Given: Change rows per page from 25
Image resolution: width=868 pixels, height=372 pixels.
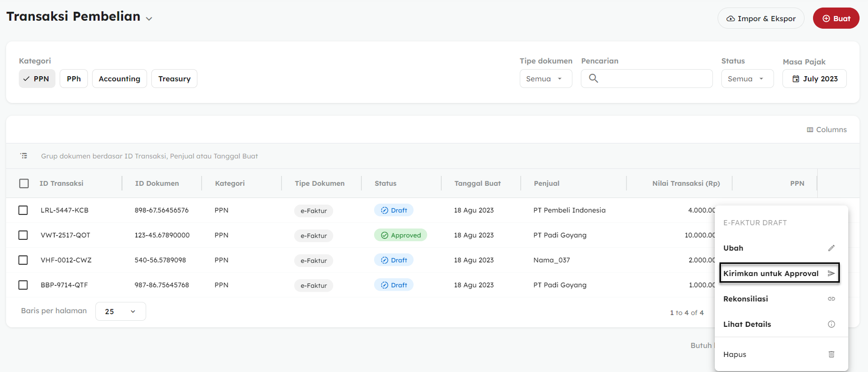Looking at the screenshot, I should click(120, 311).
